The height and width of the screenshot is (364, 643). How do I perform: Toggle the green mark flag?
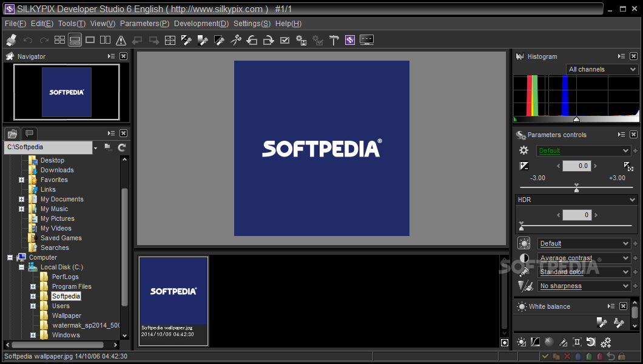coord(589,356)
